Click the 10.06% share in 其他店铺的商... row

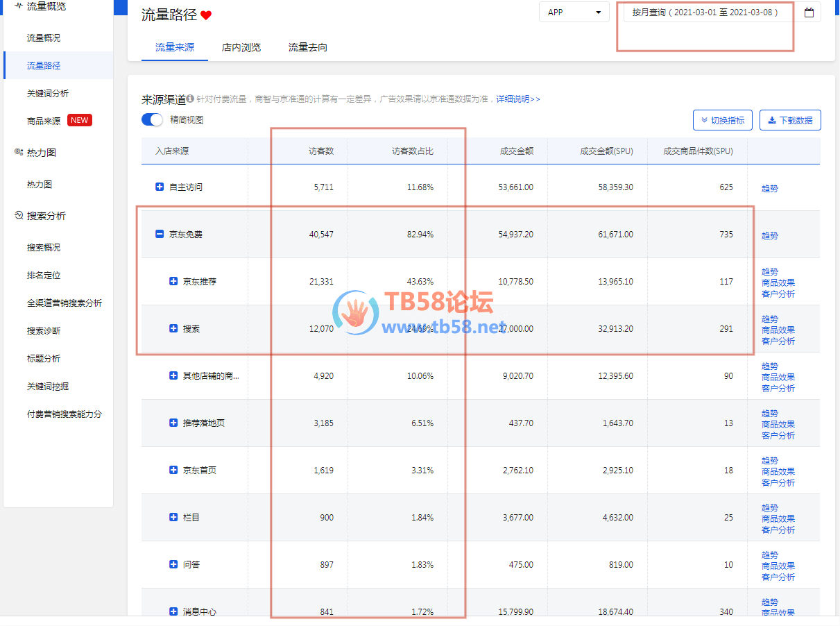tap(420, 376)
